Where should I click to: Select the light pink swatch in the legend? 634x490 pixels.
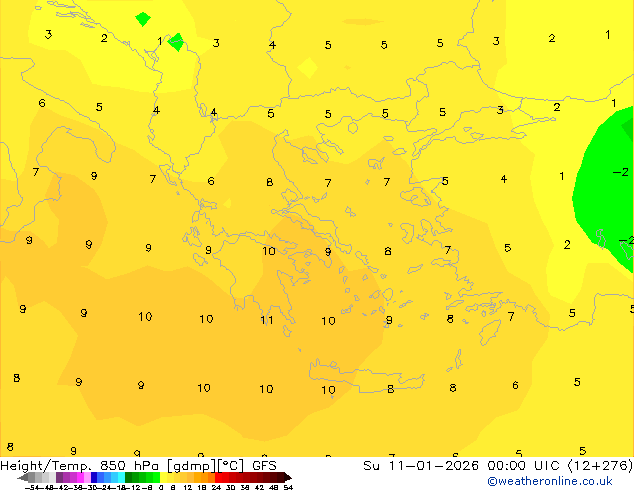87,477
